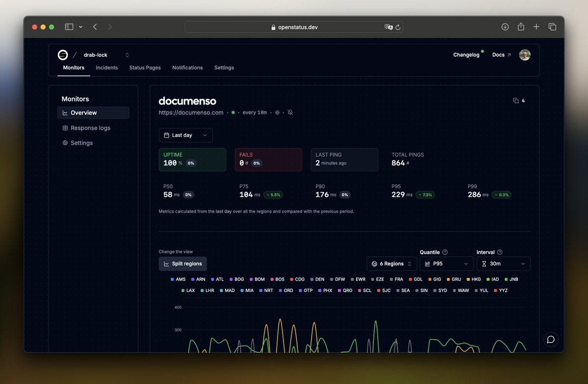Click the translate icon in address bar
588x384 pixels.
388,27
